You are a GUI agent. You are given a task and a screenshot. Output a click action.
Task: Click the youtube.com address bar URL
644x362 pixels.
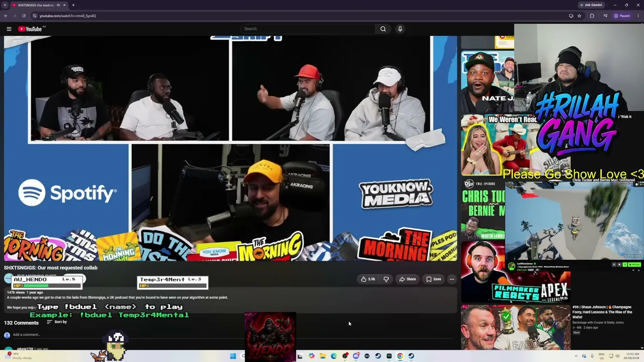[x=67, y=16]
